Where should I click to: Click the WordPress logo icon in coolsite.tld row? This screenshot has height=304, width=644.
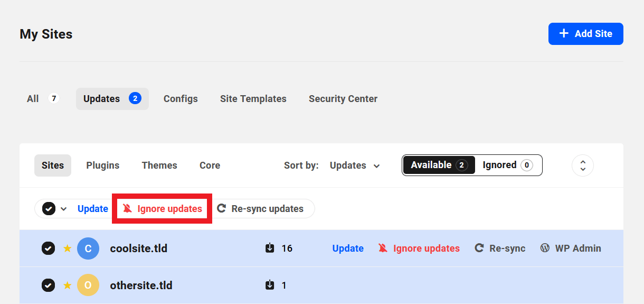[545, 248]
